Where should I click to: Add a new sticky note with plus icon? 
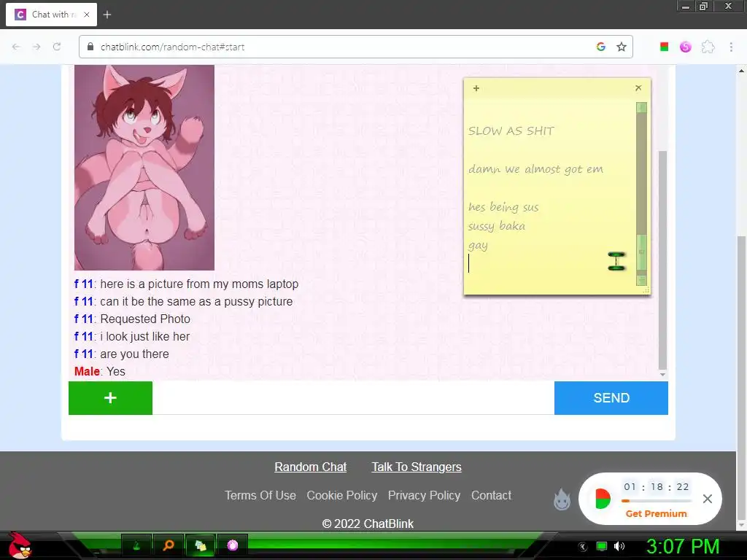point(476,88)
